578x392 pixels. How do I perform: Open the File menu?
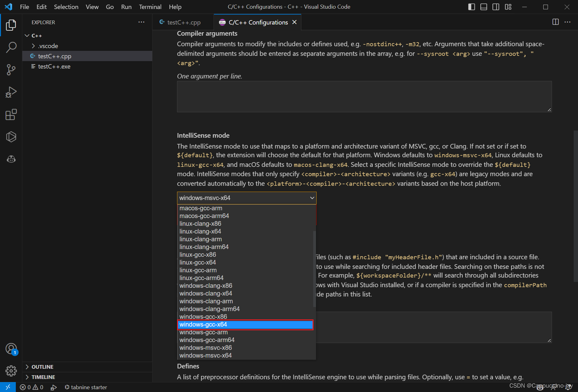[x=24, y=7]
